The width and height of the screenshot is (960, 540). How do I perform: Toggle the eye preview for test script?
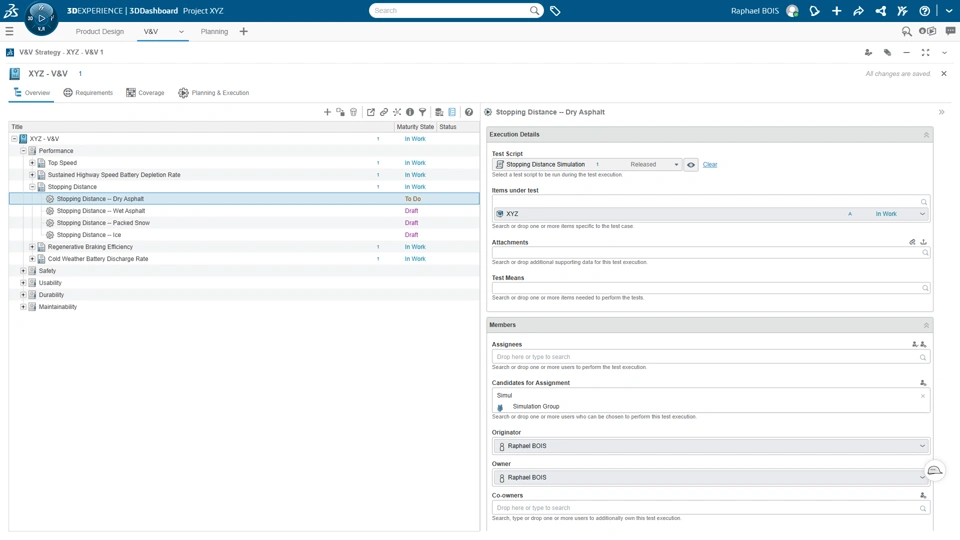pyautogui.click(x=691, y=165)
